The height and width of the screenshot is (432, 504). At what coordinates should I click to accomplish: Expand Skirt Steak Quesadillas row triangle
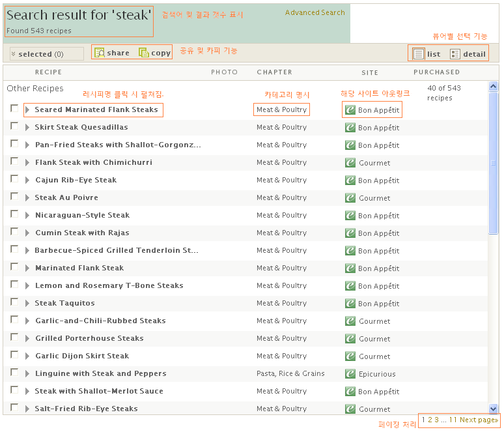click(27, 127)
